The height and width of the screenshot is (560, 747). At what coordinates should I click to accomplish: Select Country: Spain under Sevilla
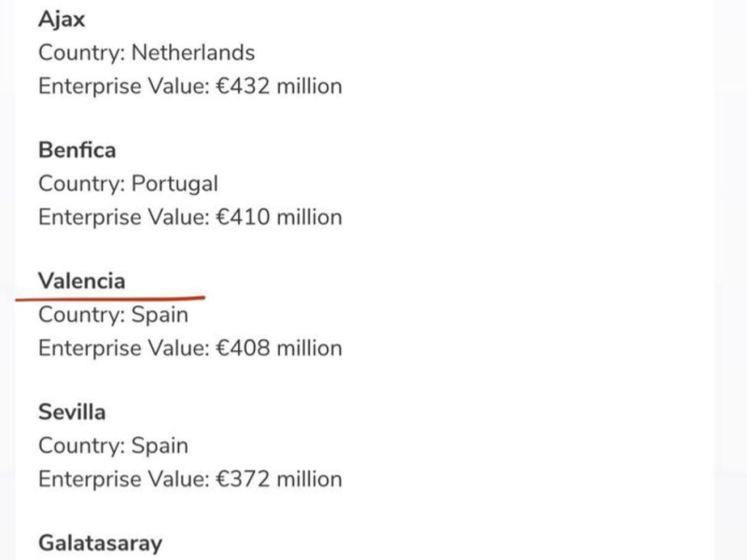point(113,446)
